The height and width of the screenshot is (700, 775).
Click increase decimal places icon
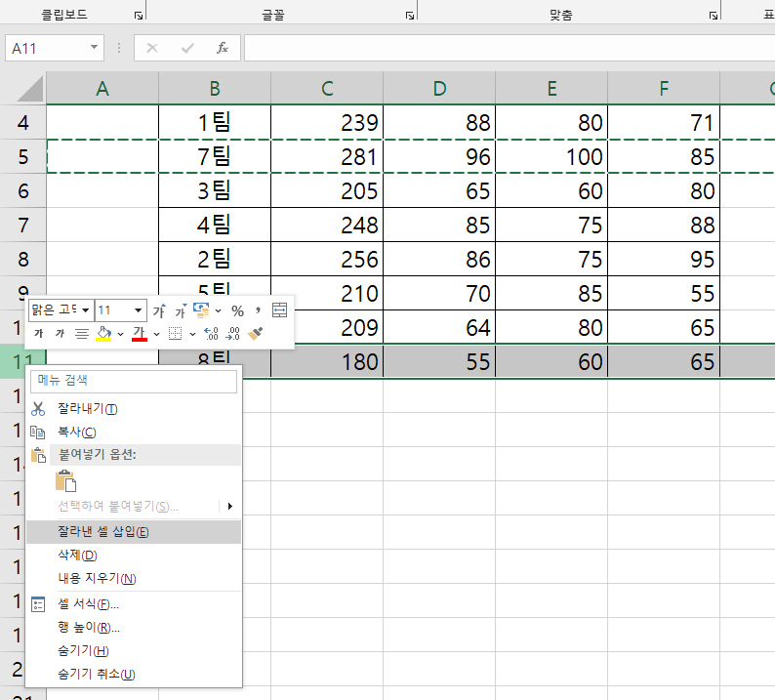pyautogui.click(x=211, y=334)
